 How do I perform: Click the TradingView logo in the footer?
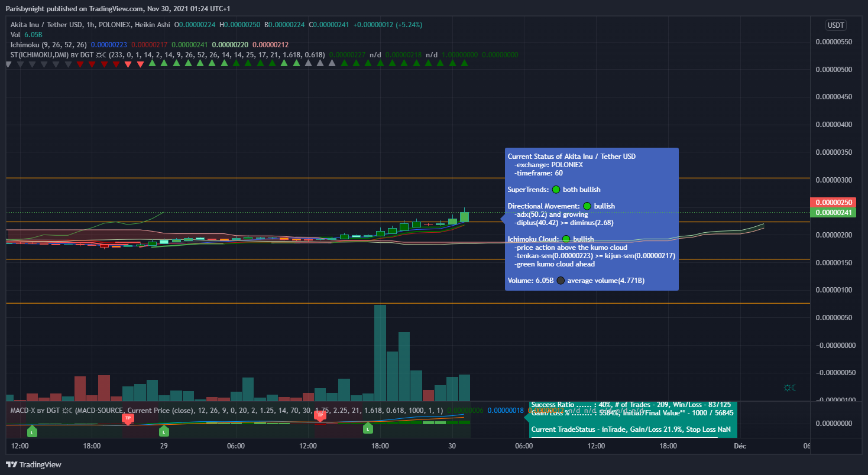point(33,464)
